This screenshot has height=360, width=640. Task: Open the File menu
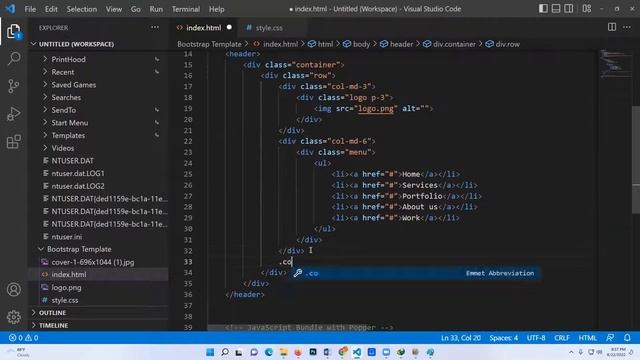click(30, 9)
